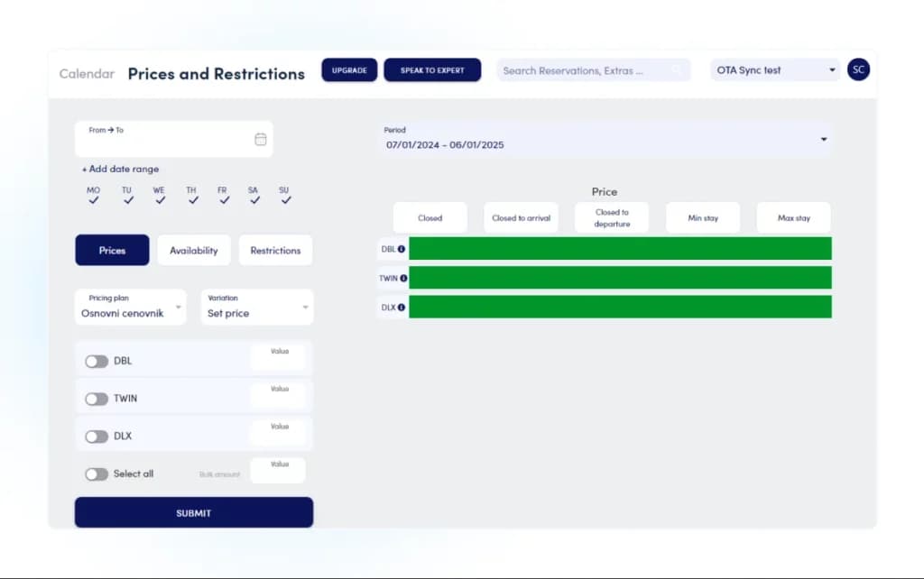Image resolution: width=924 pixels, height=579 pixels.
Task: Click the From To date field
Action: (174, 139)
